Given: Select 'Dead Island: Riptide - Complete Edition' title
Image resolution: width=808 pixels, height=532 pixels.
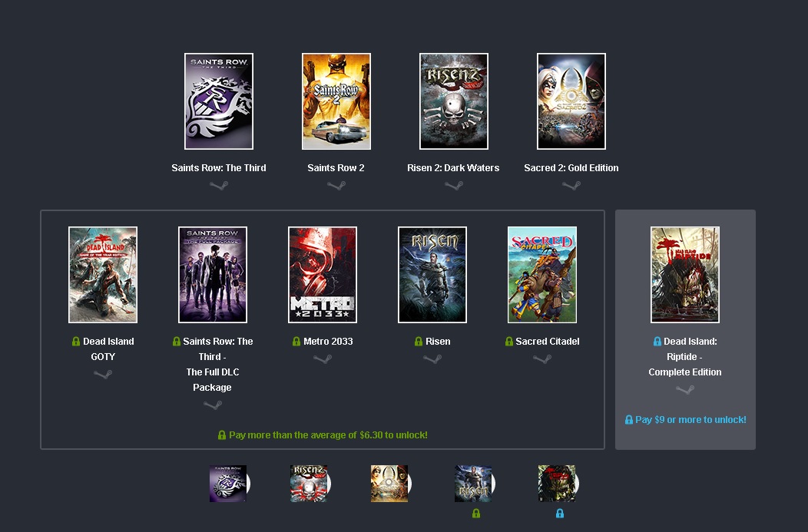Looking at the screenshot, I should click(x=685, y=357).
